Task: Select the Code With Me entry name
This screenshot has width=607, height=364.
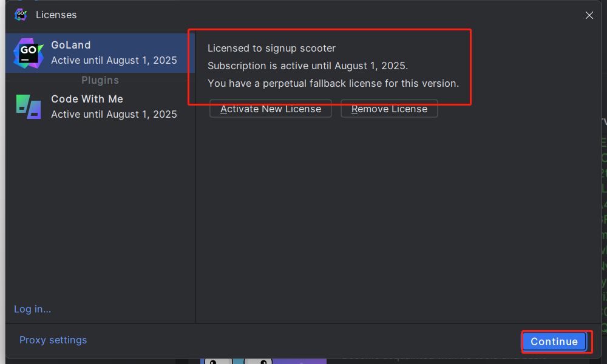Action: (x=87, y=99)
